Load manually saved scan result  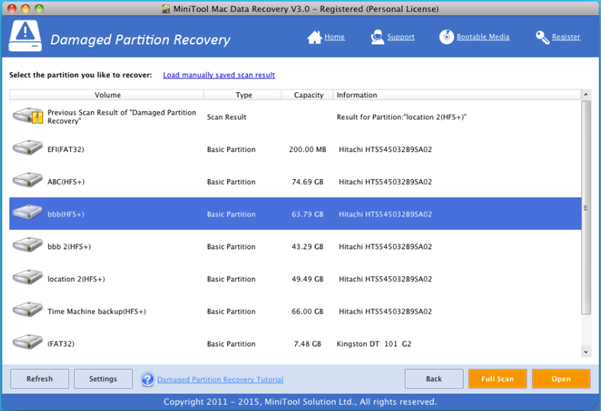219,75
